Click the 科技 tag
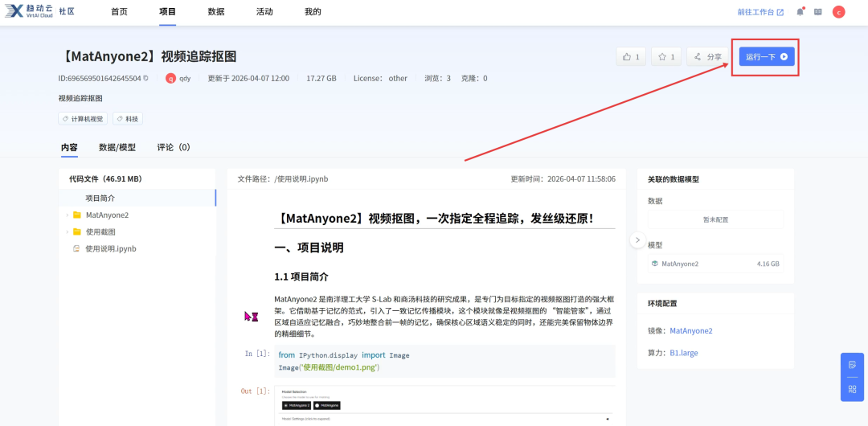 [128, 118]
